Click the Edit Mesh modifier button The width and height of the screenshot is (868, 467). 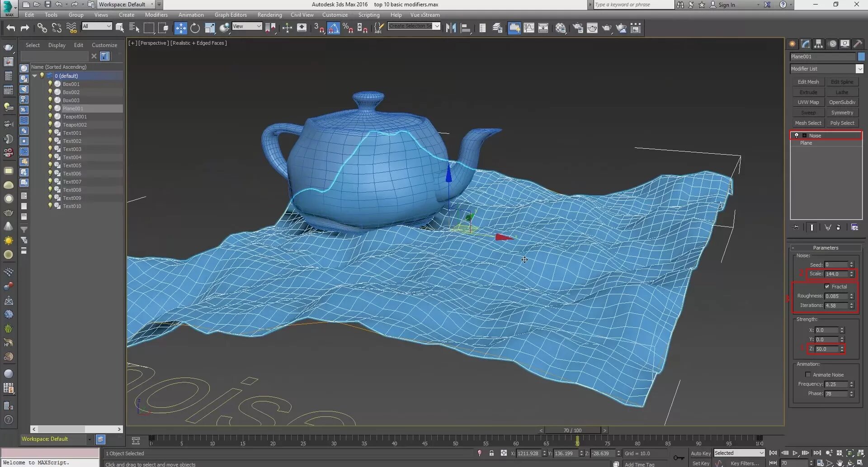pyautogui.click(x=808, y=82)
